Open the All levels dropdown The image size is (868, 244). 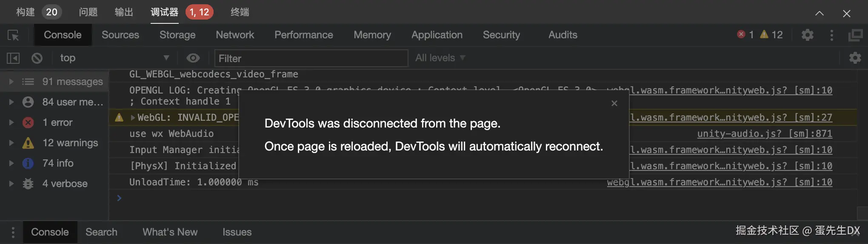[x=440, y=58]
